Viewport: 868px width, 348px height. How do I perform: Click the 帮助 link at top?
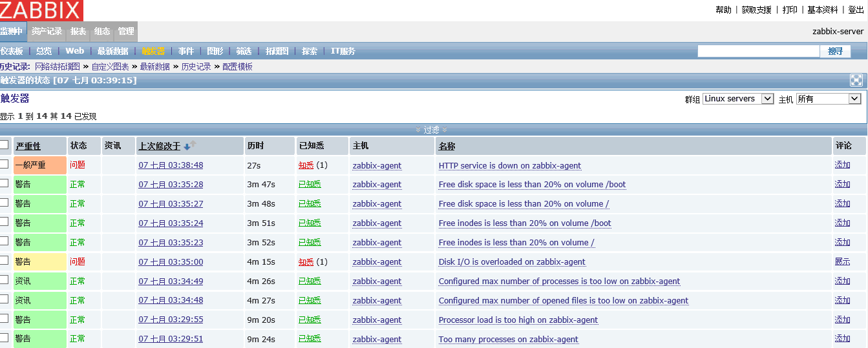723,10
